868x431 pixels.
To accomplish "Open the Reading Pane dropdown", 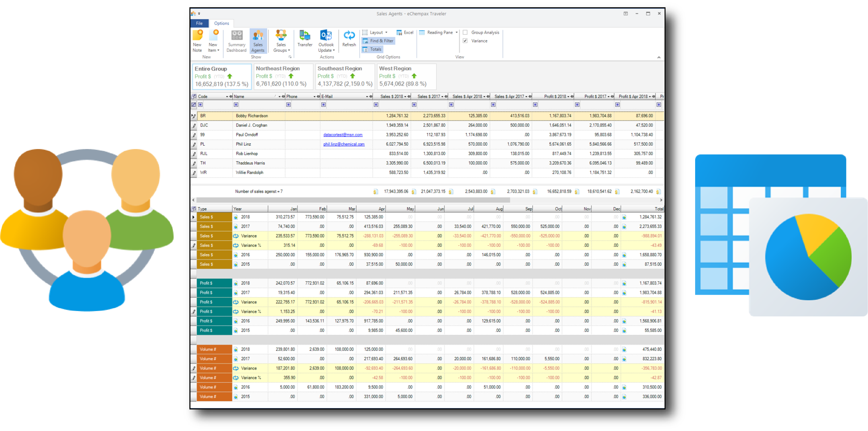I will click(x=438, y=32).
